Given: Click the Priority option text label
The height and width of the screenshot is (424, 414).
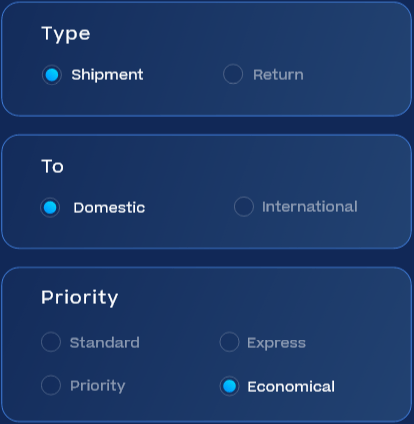Looking at the screenshot, I should (x=98, y=386).
